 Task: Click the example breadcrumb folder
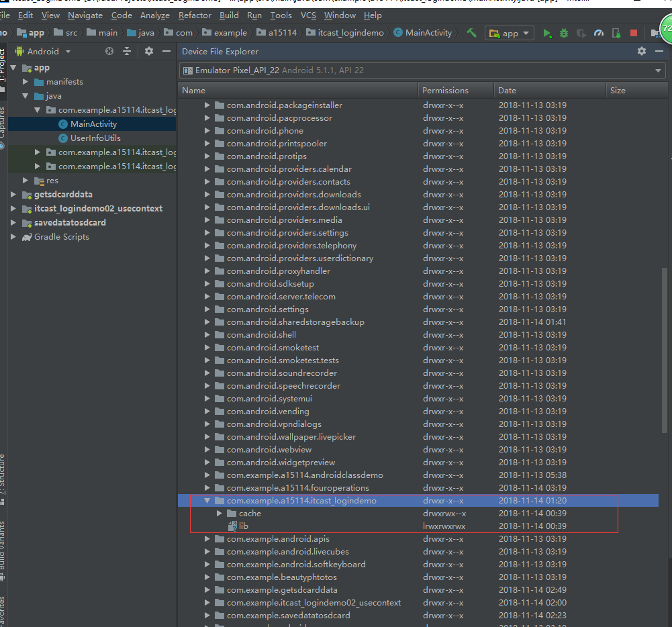225,33
